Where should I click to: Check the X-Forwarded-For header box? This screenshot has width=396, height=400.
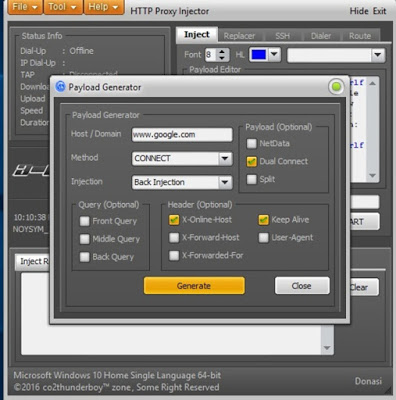[x=174, y=256]
